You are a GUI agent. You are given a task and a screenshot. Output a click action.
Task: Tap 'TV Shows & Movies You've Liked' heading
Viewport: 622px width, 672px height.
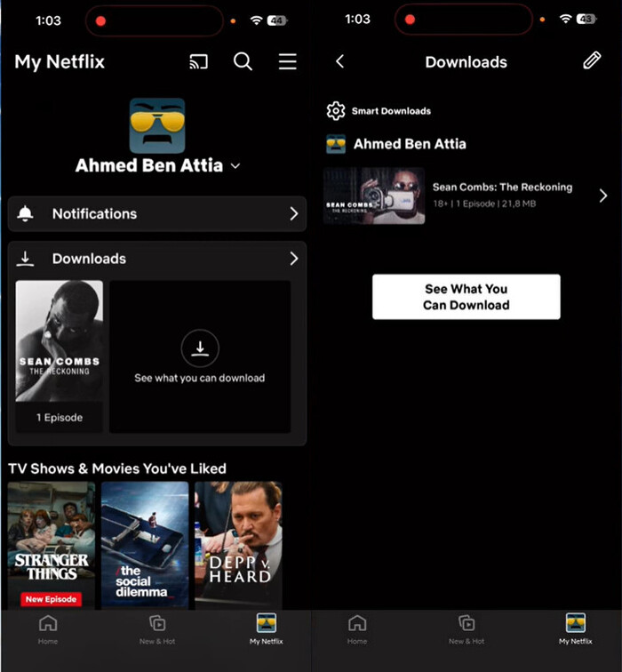coord(117,468)
